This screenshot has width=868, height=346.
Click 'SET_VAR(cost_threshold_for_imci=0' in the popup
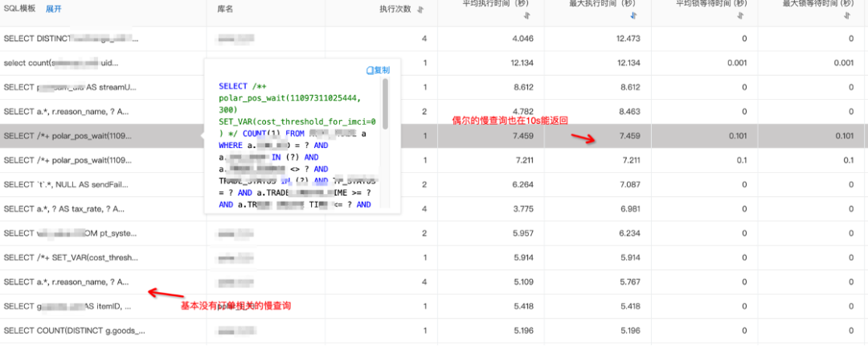(297, 122)
